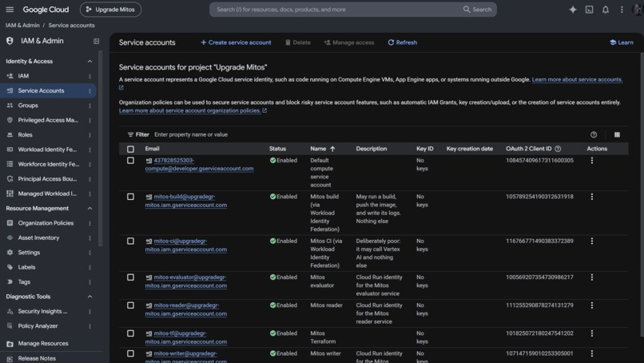Activate Cloud Shell terminal icon
This screenshot has height=363, width=644.
point(589,10)
